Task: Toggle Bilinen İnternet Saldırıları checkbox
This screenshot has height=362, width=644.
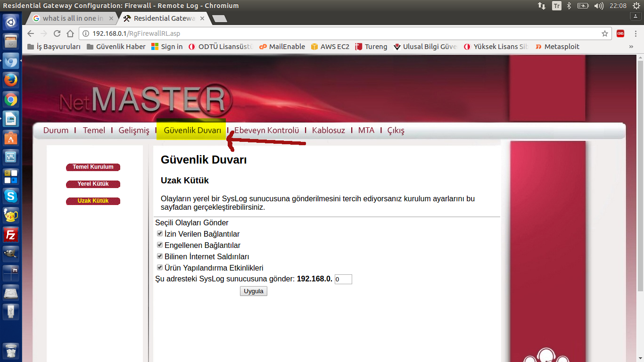Action: [x=160, y=256]
